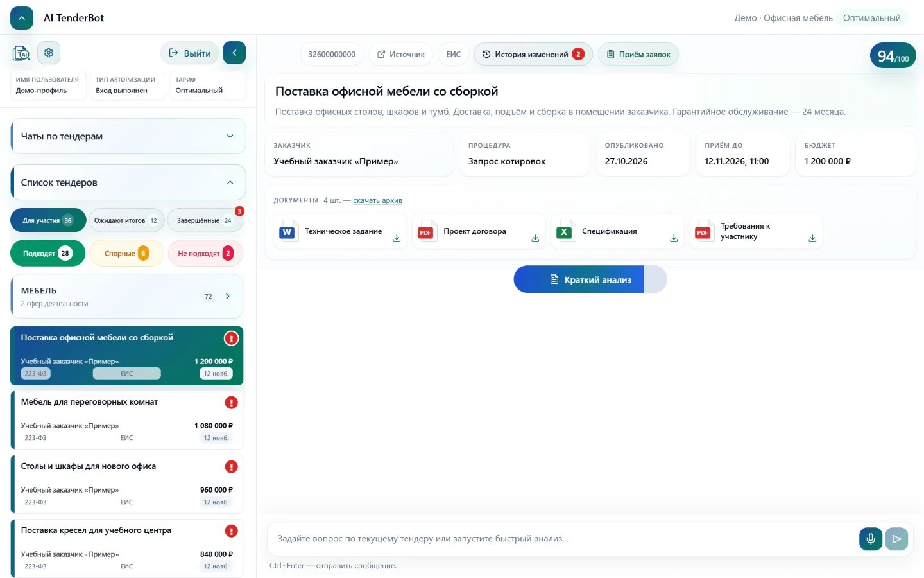Open tender Столы и шкафы для нового офиса
924x578 pixels.
pos(127,484)
